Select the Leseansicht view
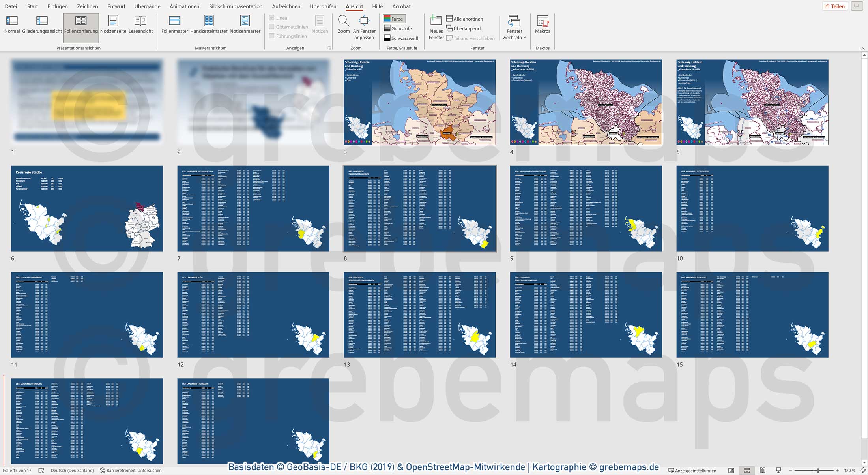 click(x=140, y=26)
